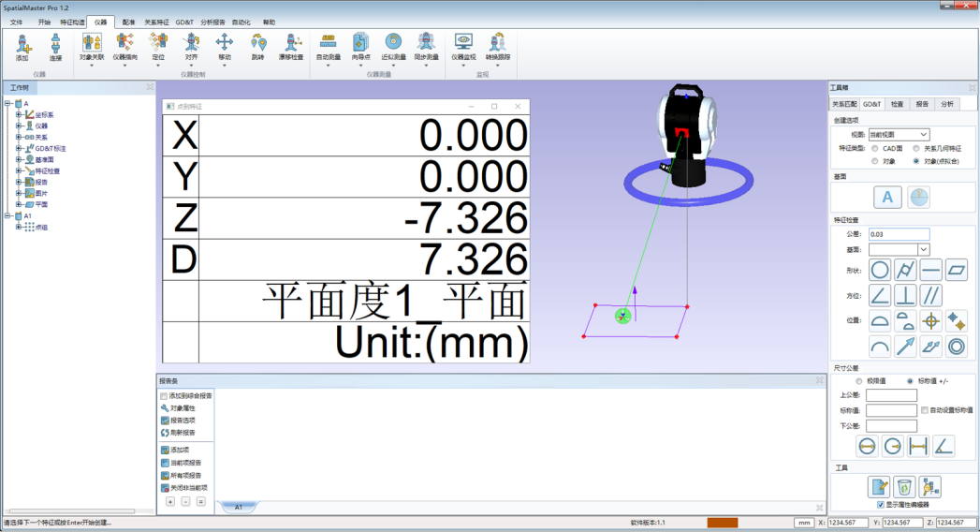
Task: Click the concentricity icon in position row
Action: tap(956, 347)
